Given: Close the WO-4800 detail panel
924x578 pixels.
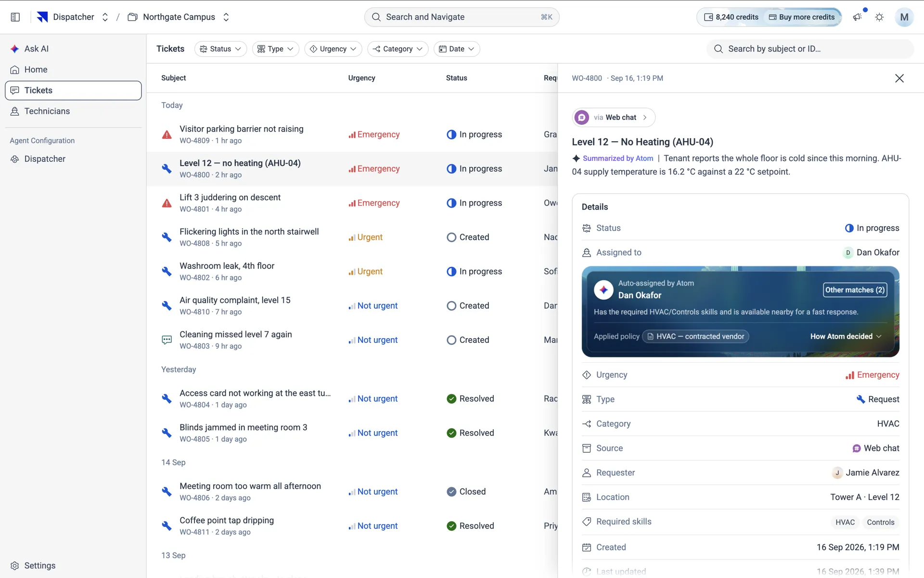Looking at the screenshot, I should [899, 78].
